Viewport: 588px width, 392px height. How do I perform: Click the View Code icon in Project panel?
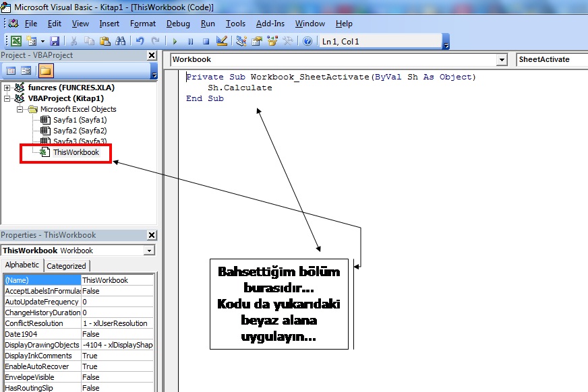[11, 71]
